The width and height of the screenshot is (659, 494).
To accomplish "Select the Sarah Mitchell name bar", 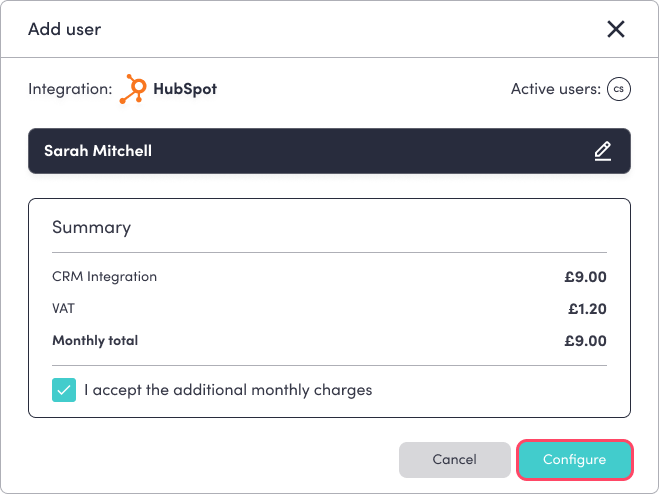I will click(300, 151).
